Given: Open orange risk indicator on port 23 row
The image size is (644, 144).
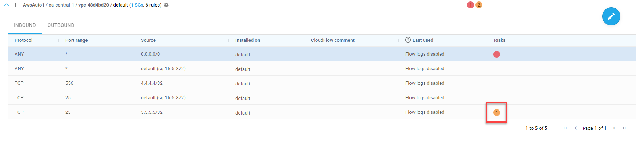Looking at the screenshot, I should (x=497, y=112).
